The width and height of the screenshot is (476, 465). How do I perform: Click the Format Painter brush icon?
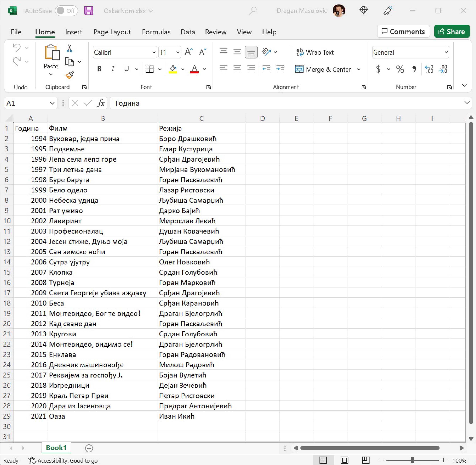point(70,75)
